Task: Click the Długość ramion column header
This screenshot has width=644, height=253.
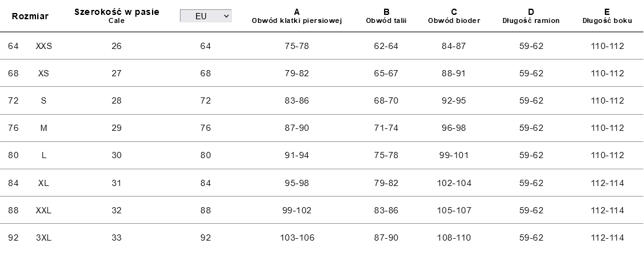Action: click(531, 16)
